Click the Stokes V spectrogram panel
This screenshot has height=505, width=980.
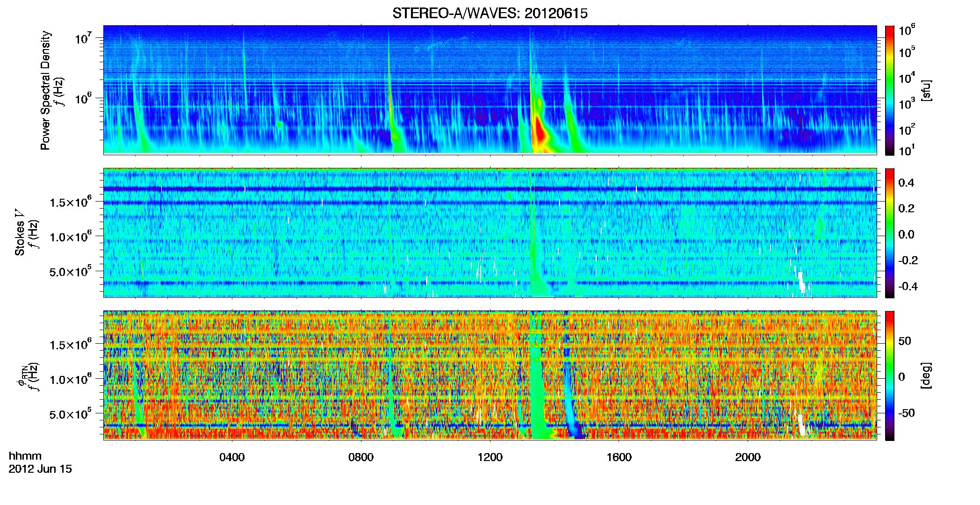point(490,233)
